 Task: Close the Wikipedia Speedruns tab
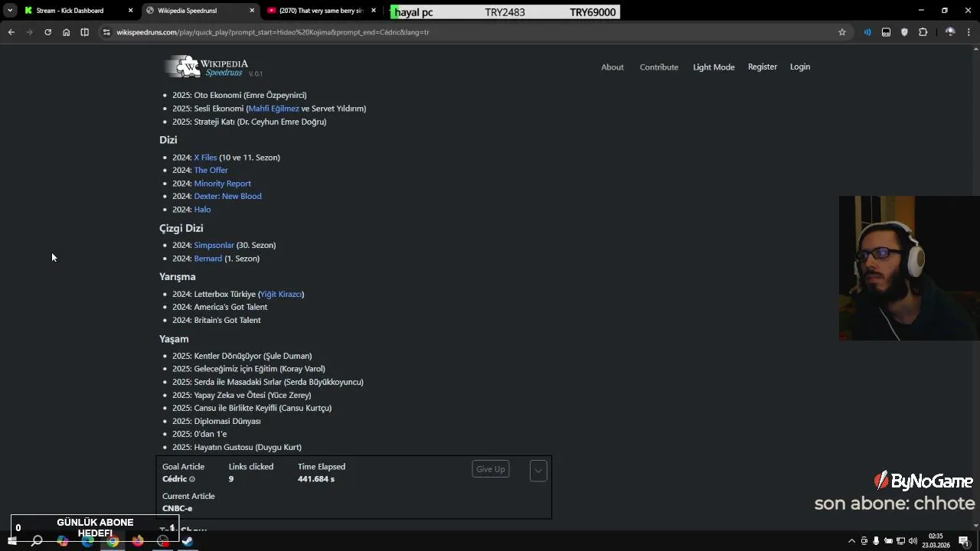tap(252, 11)
